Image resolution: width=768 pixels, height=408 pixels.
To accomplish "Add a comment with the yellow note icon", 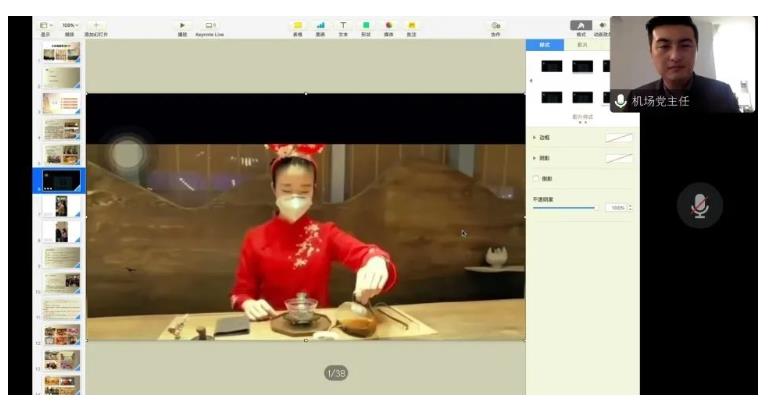I will click(x=411, y=25).
